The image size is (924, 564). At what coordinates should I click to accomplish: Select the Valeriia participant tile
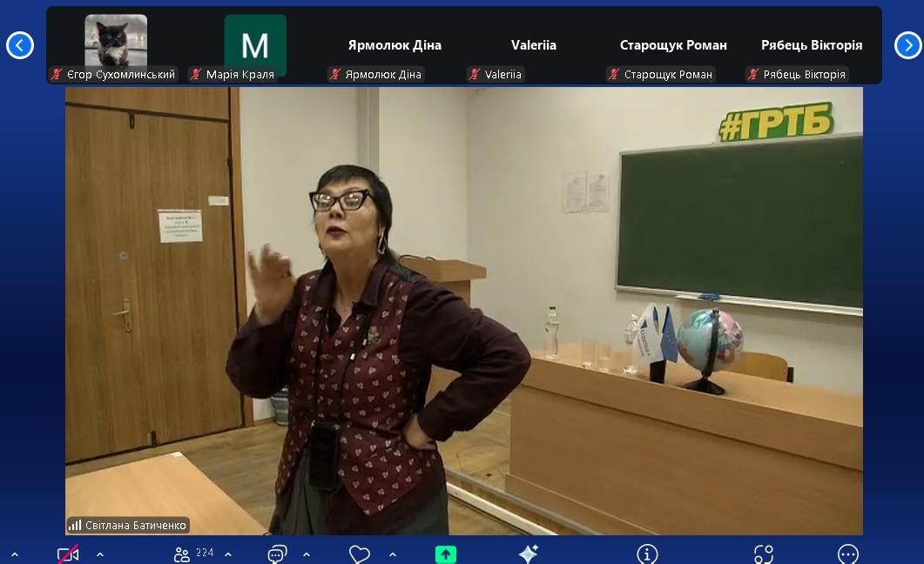click(533, 45)
